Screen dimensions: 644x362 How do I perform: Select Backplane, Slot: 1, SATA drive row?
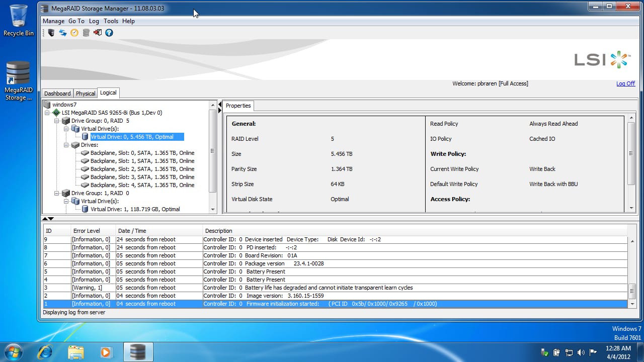pos(142,161)
